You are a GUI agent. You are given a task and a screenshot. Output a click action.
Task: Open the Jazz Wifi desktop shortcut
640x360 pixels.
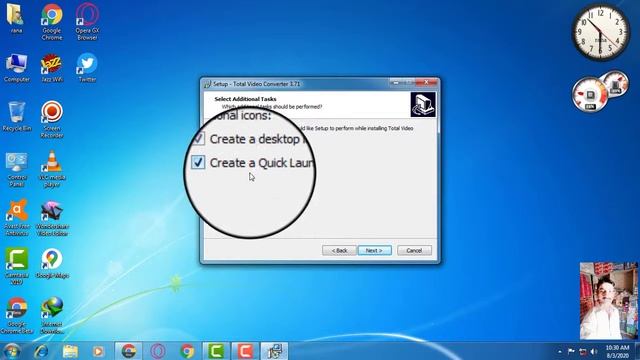[x=52, y=67]
